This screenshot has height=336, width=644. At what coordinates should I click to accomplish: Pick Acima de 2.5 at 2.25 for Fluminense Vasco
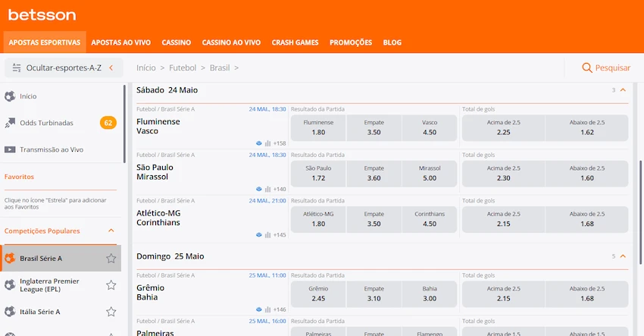504,128
